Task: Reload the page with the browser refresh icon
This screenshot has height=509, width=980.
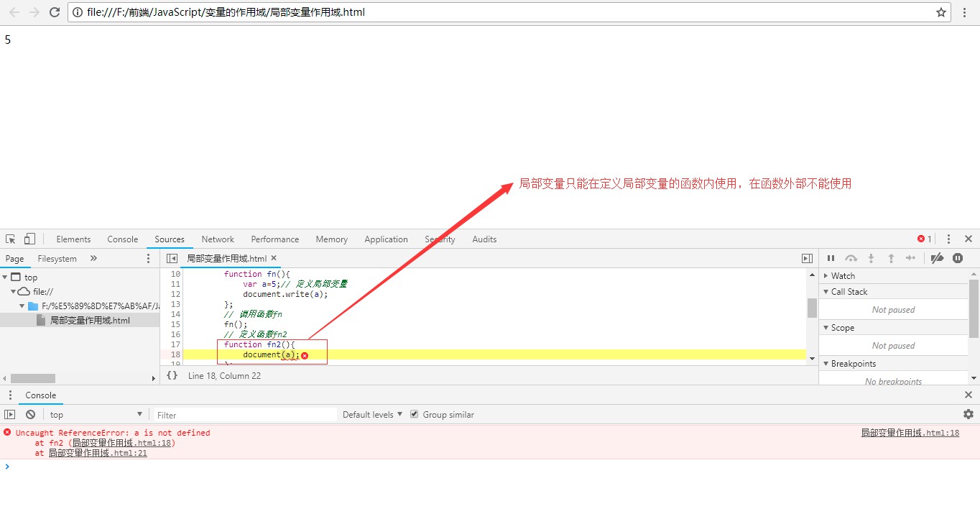Action: (x=55, y=12)
